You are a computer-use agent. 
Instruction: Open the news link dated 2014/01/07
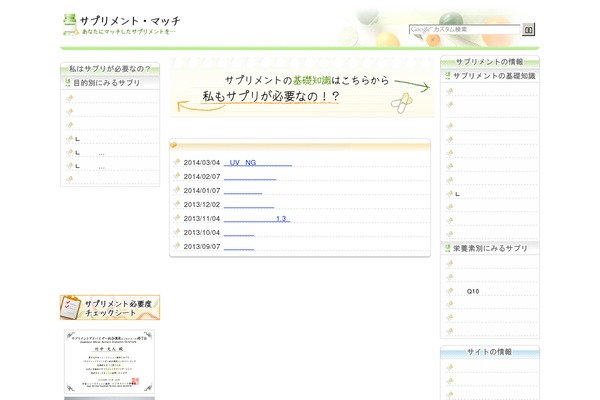point(243,191)
